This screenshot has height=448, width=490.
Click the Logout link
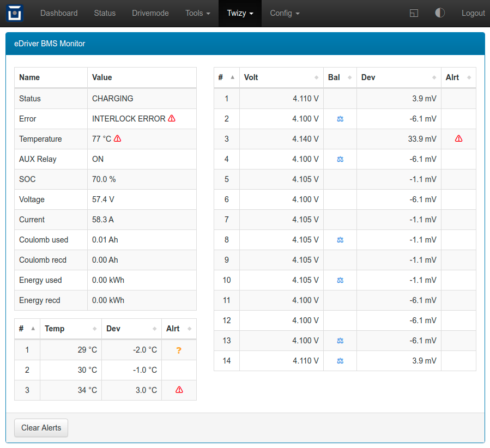[473, 13]
